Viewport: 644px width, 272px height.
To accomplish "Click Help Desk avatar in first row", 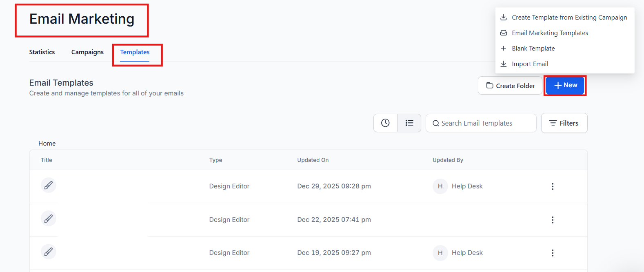I will (440, 186).
